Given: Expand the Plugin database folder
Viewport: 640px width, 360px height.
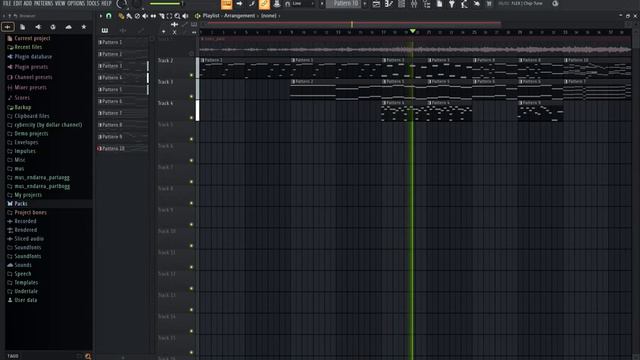Looking at the screenshot, I should 33,57.
